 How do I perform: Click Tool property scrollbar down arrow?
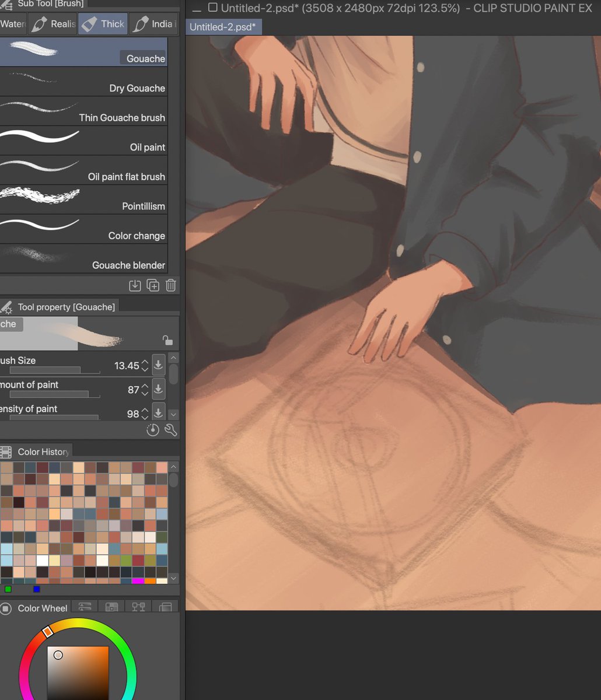pyautogui.click(x=173, y=415)
